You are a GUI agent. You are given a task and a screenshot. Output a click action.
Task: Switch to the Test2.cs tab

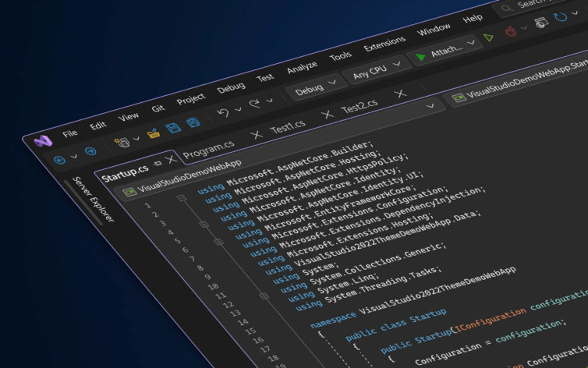coord(360,107)
